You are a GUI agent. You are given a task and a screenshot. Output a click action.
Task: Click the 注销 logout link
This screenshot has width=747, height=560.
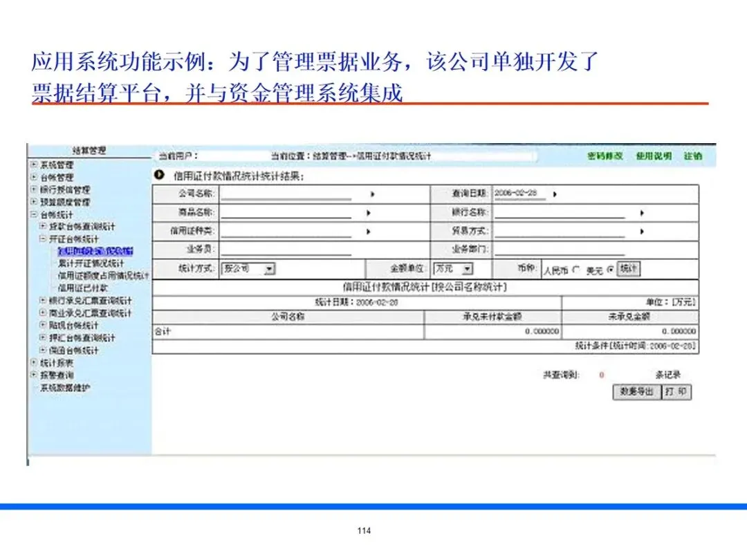tap(693, 156)
